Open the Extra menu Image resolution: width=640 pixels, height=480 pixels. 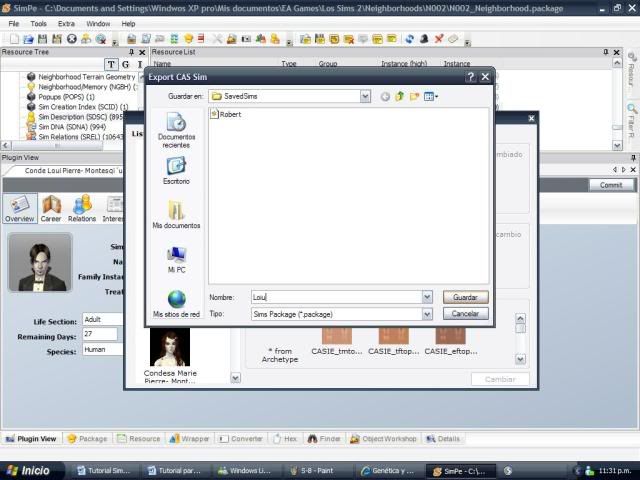(x=66, y=24)
